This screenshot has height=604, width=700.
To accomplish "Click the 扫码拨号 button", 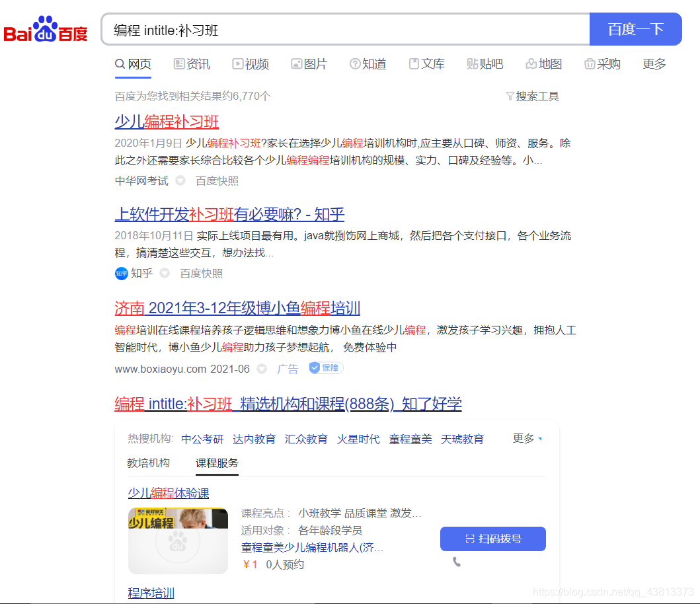I will pos(493,539).
